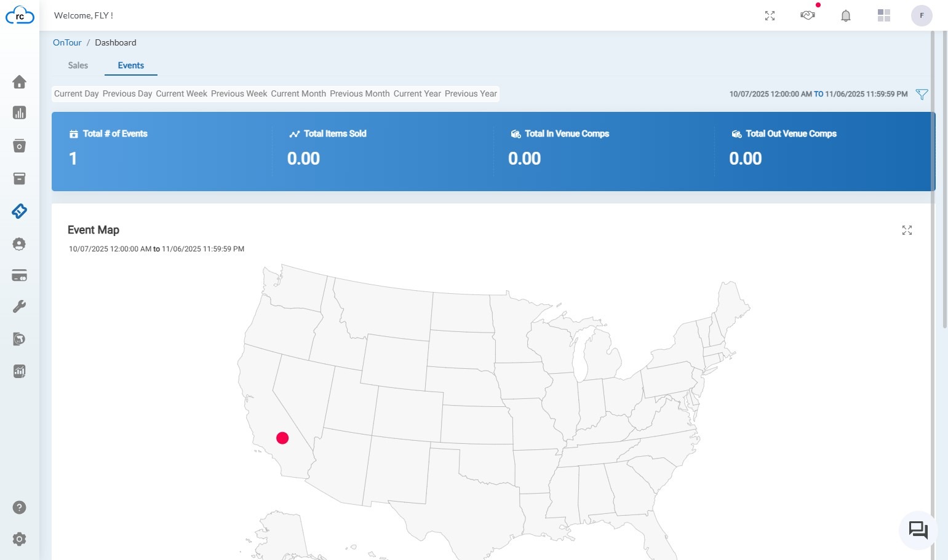Open the help question mark icon
The width and height of the screenshot is (948, 560).
(20, 507)
